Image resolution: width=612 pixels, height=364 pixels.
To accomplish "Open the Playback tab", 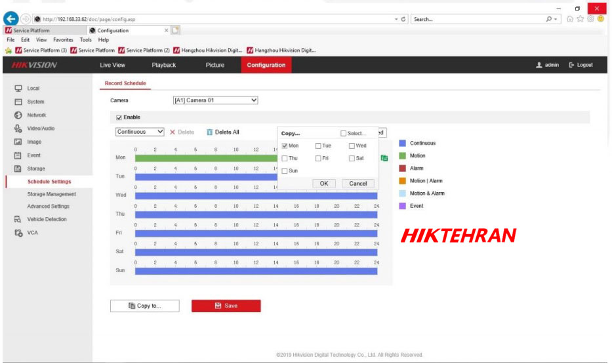I will coord(164,65).
